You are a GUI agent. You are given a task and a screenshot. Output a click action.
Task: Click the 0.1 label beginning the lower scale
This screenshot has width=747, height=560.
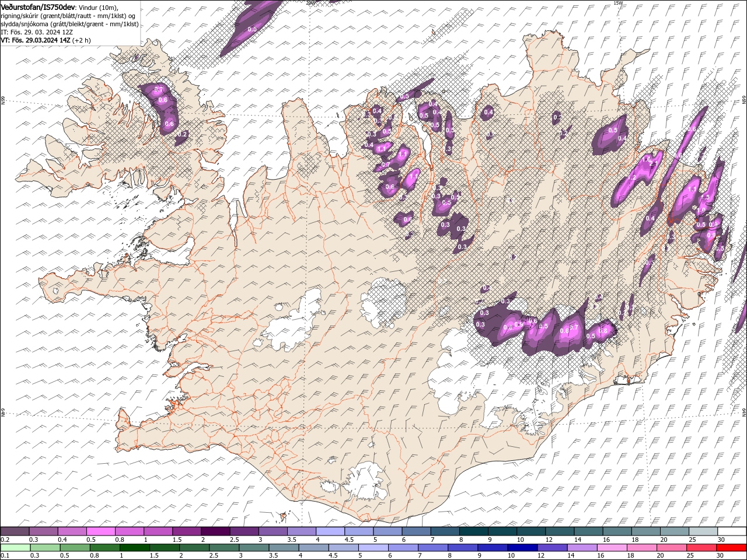click(5, 556)
